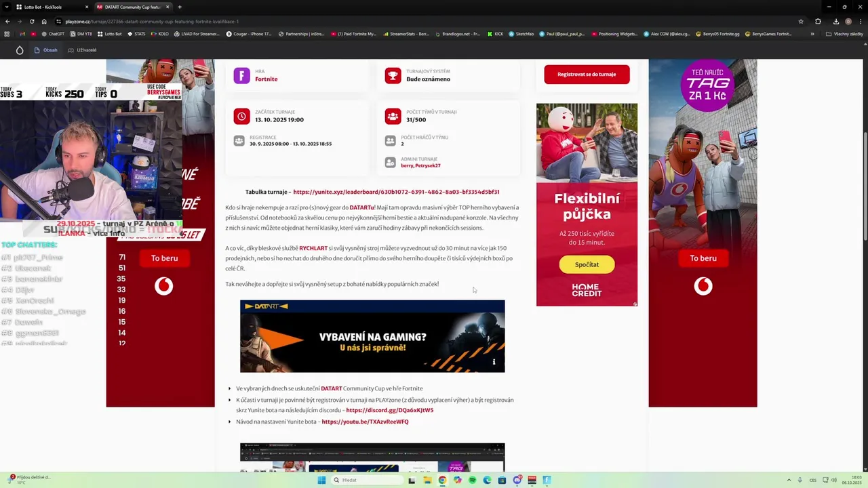The image size is (868, 488).
Task: Switch to the Obsah tab
Action: coord(46,50)
